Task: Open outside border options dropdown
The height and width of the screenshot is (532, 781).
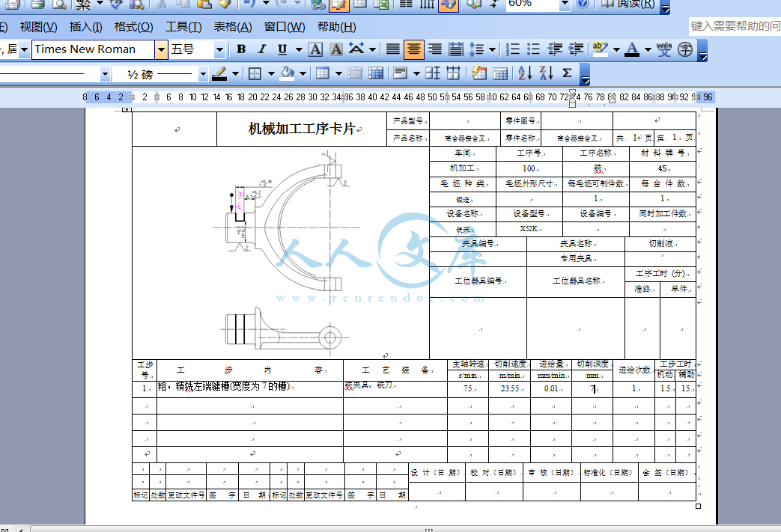Action: [x=271, y=74]
